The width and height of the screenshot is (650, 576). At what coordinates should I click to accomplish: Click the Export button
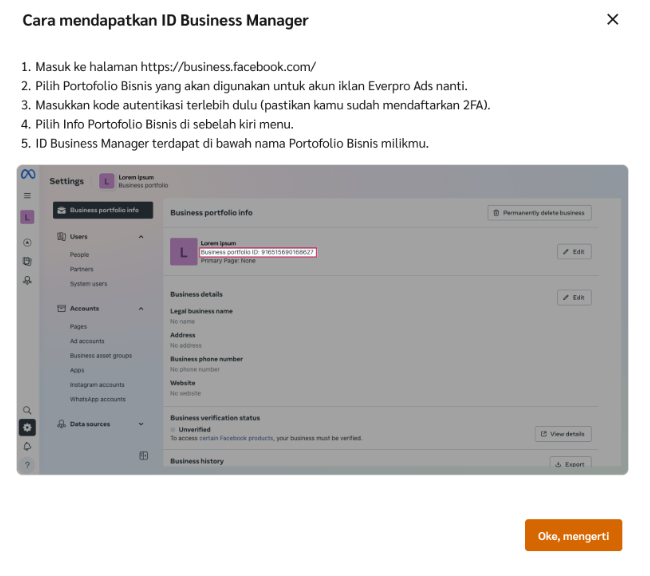coord(570,464)
